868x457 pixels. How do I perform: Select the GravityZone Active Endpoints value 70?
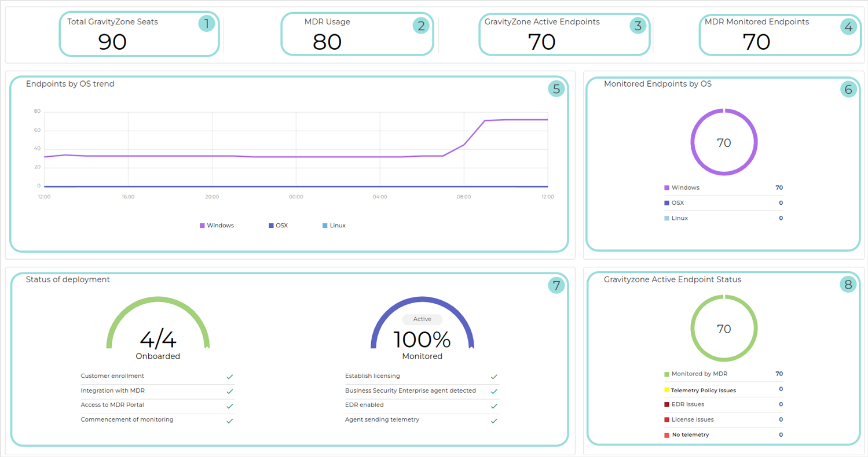541,42
